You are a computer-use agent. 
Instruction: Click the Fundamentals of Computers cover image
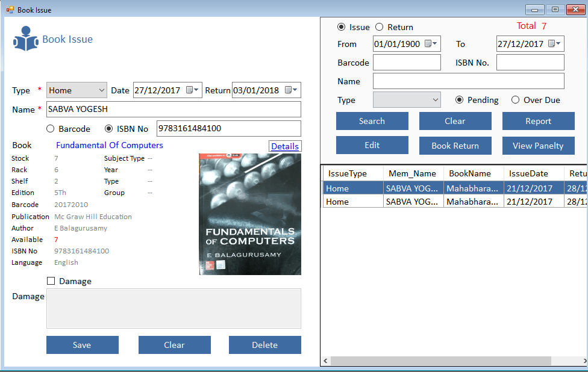click(250, 214)
